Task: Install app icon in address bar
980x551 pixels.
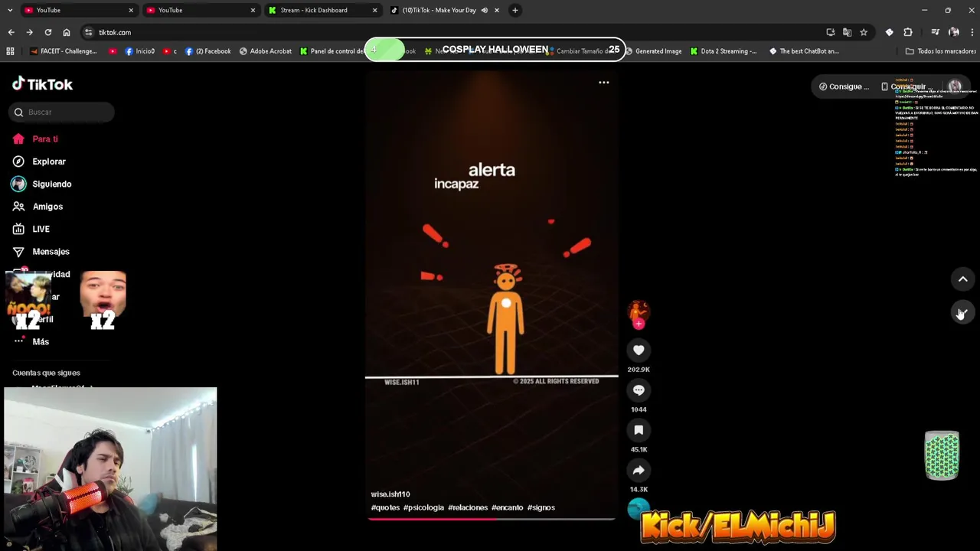Action: 831,32
